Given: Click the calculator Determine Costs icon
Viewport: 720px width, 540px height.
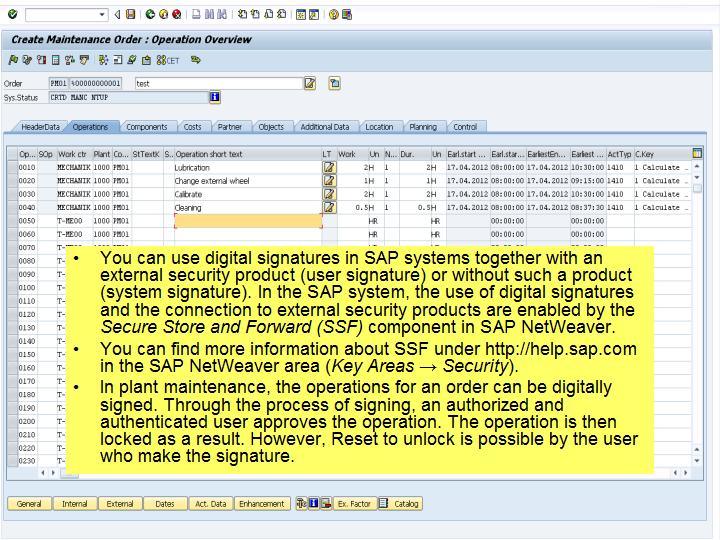Looking at the screenshot, I should pos(56,60).
